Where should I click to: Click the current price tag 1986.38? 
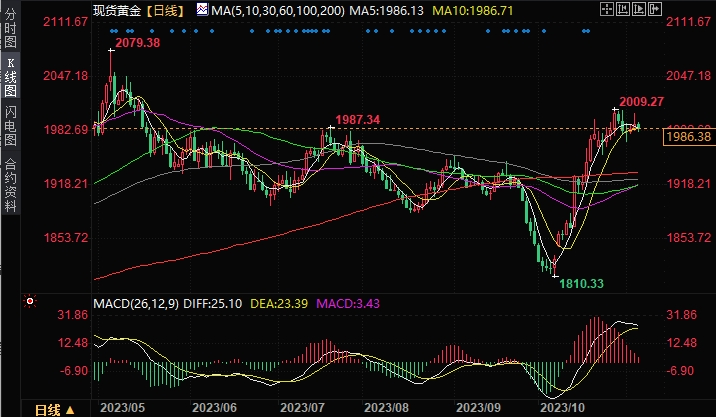[689, 137]
